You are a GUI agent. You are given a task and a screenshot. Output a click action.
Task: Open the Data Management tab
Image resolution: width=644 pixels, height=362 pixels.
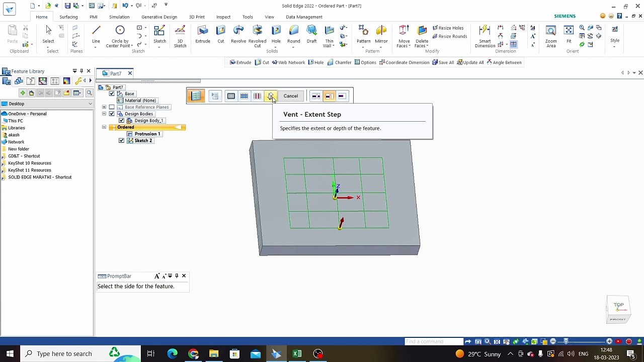[x=304, y=17]
